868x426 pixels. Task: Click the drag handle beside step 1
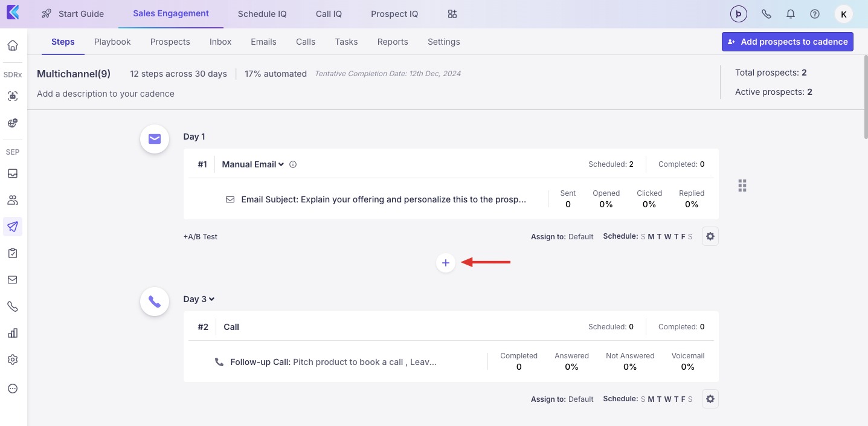[x=742, y=186]
